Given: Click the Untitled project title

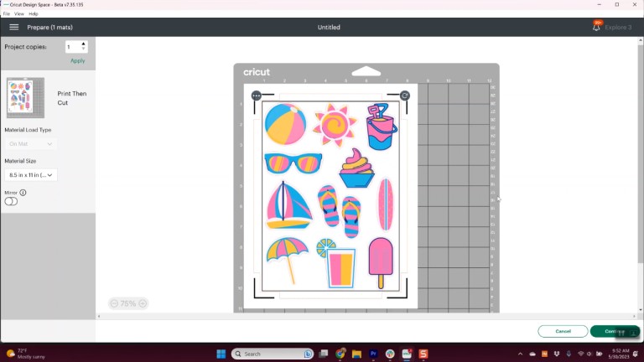Looking at the screenshot, I should click(329, 27).
